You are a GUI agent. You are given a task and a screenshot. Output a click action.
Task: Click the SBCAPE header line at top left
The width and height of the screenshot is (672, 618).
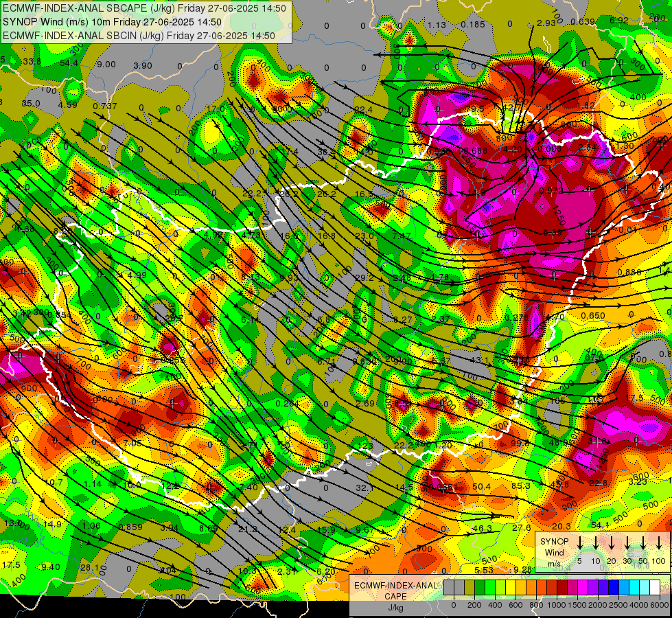click(144, 8)
